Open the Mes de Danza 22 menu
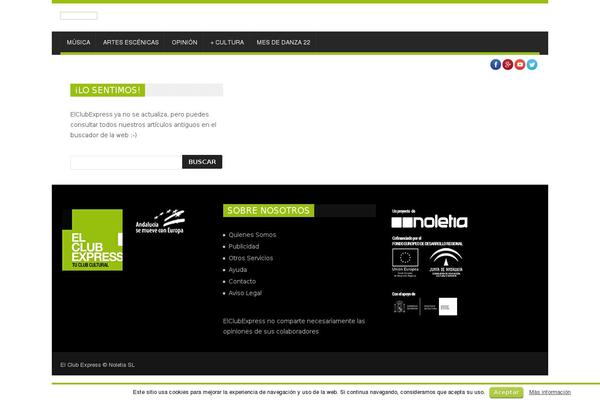600x400 pixels. click(x=284, y=42)
